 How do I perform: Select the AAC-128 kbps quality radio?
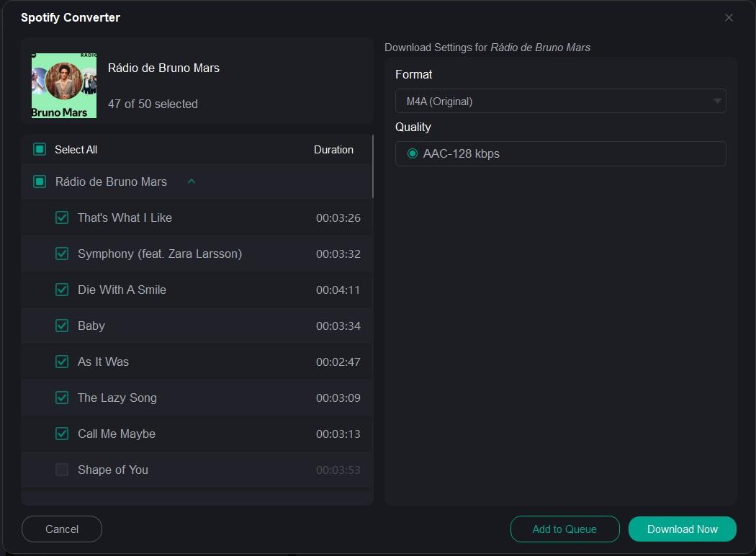coord(413,154)
